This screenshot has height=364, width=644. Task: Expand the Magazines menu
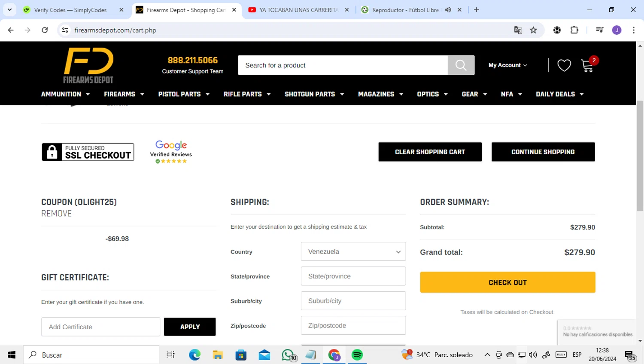pos(381,94)
